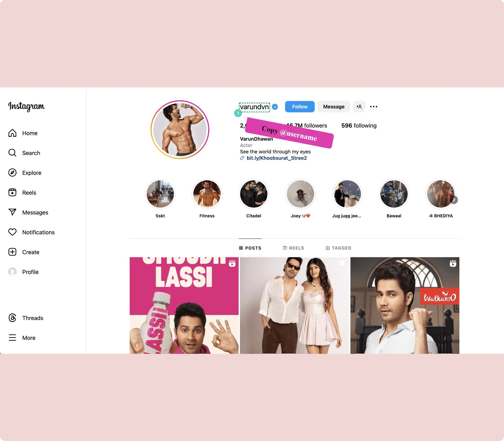The width and height of the screenshot is (504, 441).
Task: Select the Reels tab on profile grid
Action: (x=294, y=248)
